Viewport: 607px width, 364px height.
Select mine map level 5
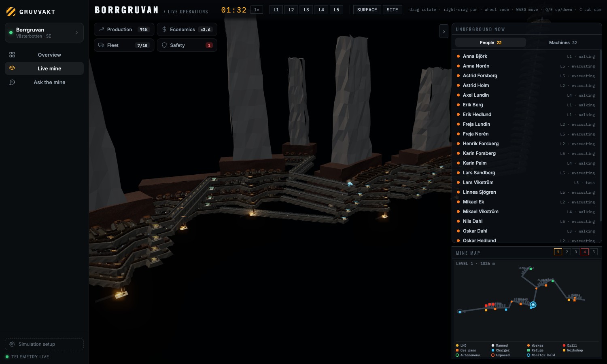point(594,252)
